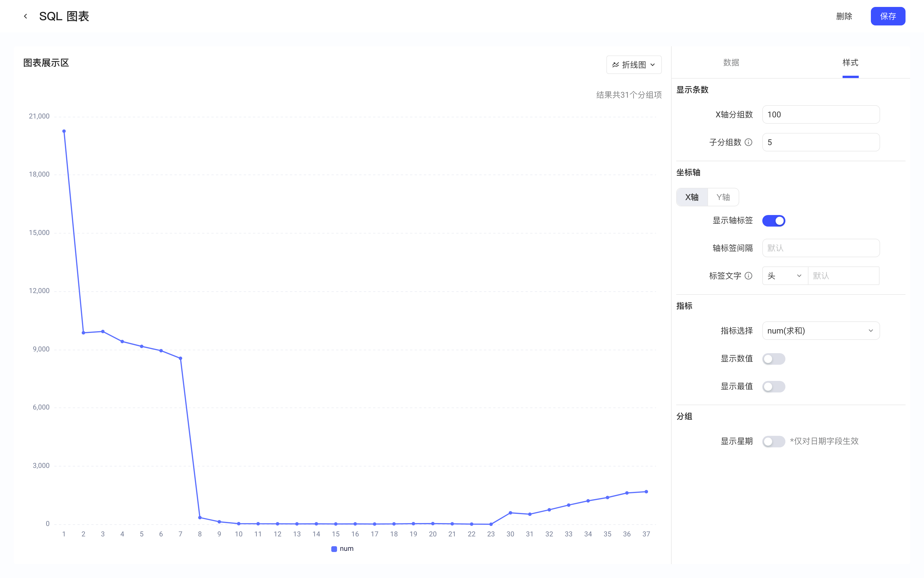
Task: Toggle the 显示轴标签 switch off
Action: pos(774,221)
